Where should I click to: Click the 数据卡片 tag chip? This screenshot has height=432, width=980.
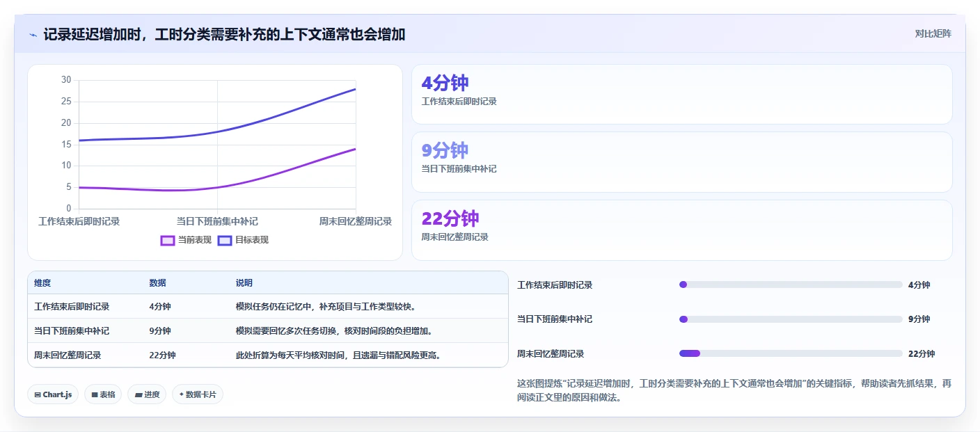pos(198,394)
